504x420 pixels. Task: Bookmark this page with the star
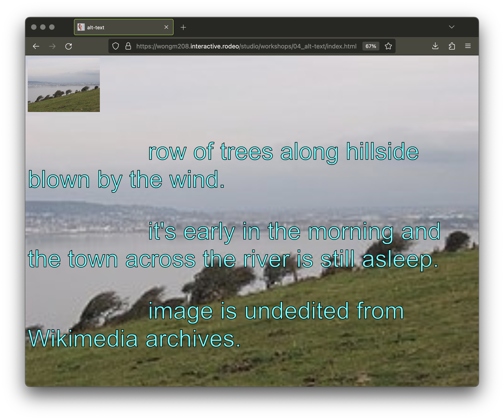pyautogui.click(x=388, y=46)
